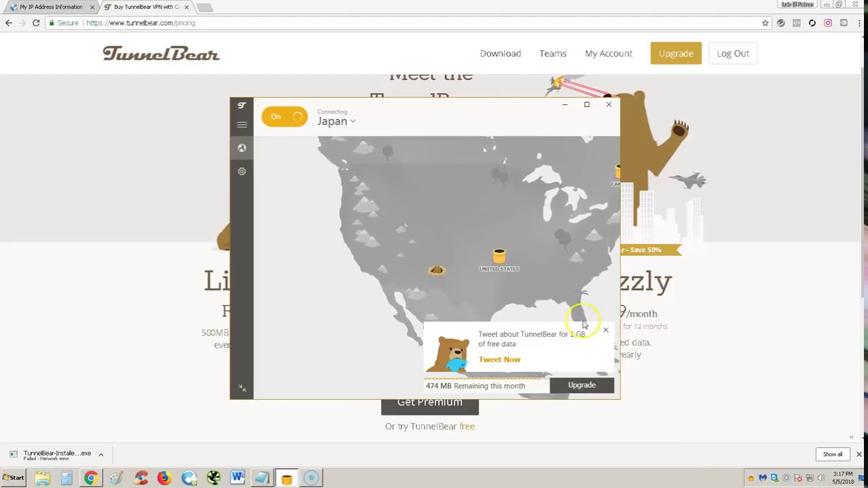Click the free link under Get Premium

467,426
